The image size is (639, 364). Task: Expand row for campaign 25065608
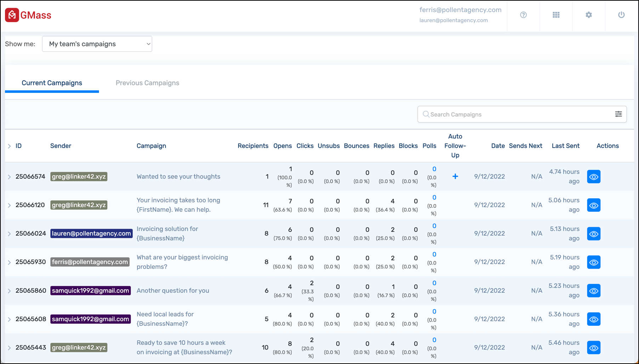tap(9, 319)
